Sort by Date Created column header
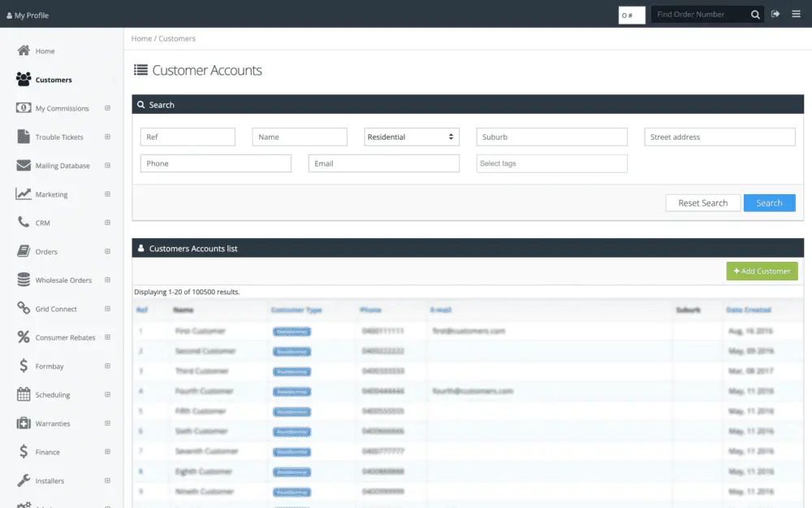This screenshot has width=812, height=508. [749, 310]
